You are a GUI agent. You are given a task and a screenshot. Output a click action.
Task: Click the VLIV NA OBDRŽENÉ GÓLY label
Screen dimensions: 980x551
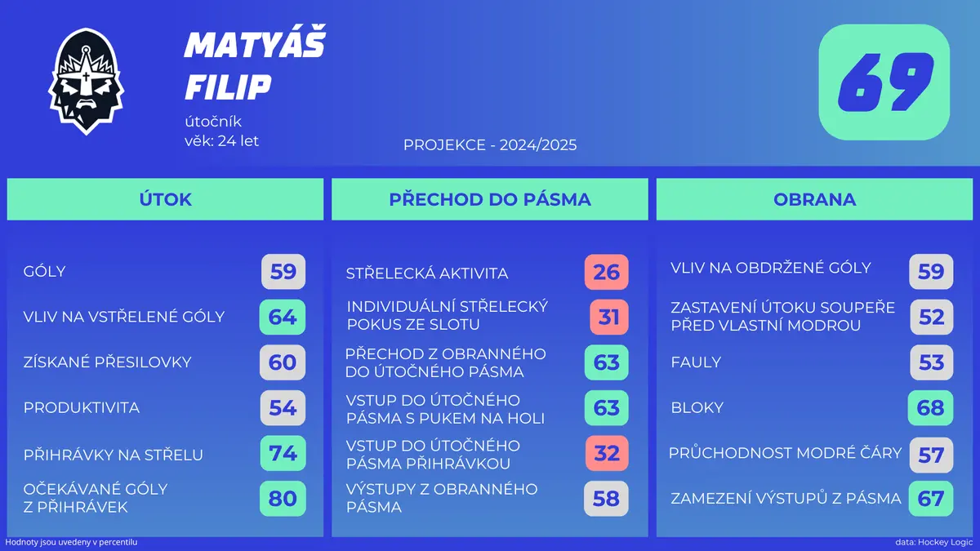pyautogui.click(x=771, y=268)
